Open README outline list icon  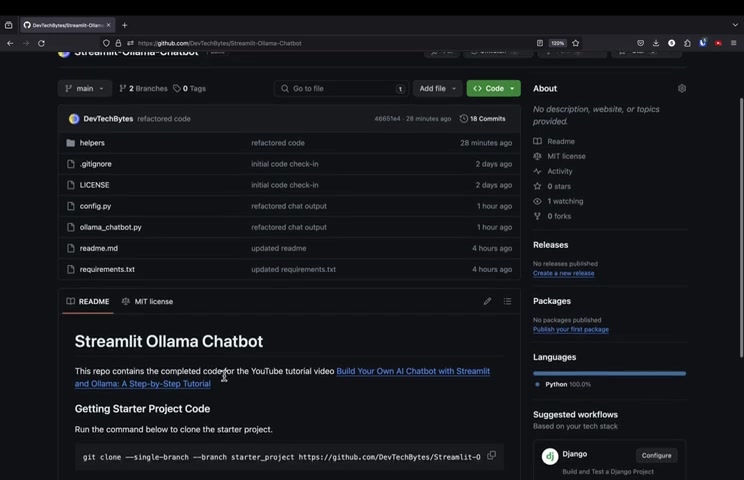tap(507, 301)
